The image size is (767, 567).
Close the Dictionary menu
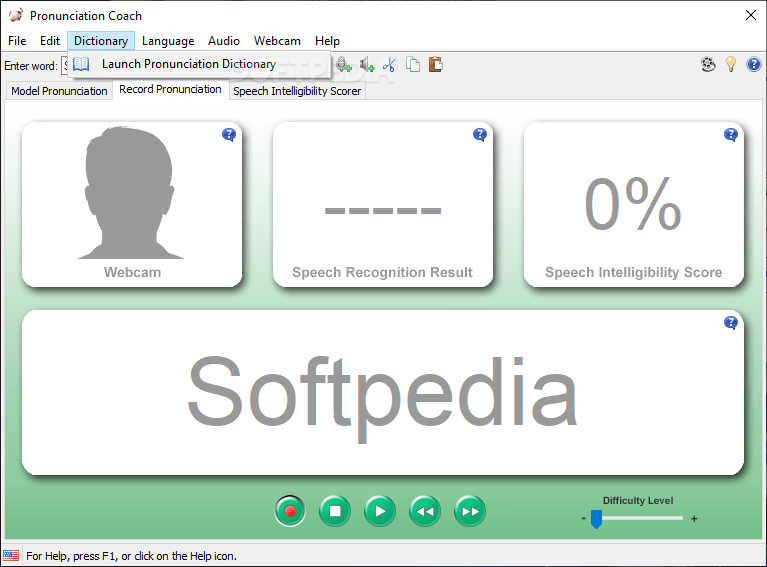click(x=101, y=41)
